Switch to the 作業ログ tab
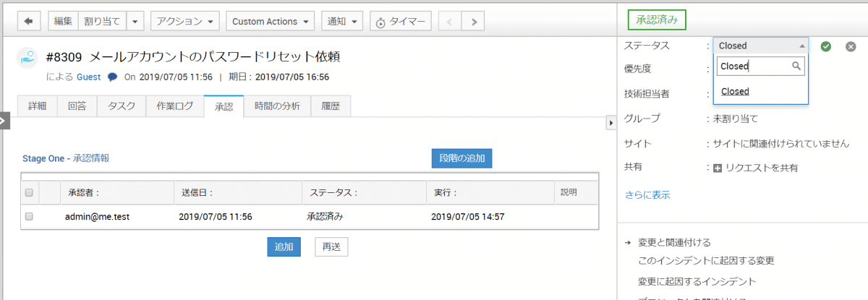 pyautogui.click(x=175, y=106)
